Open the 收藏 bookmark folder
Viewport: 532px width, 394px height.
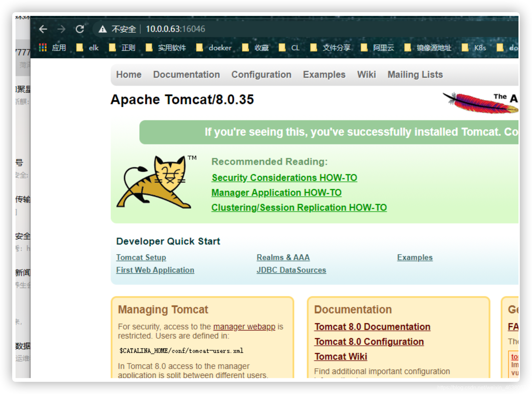256,48
